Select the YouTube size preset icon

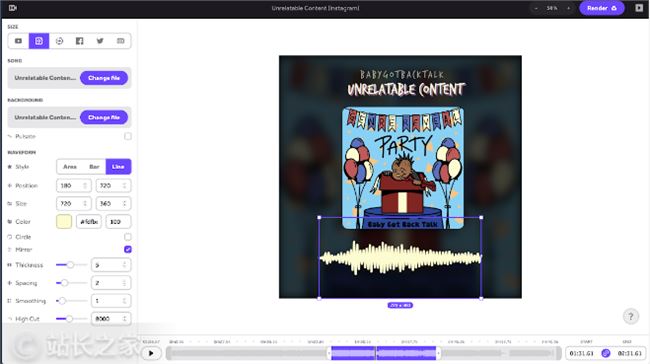pyautogui.click(x=18, y=41)
